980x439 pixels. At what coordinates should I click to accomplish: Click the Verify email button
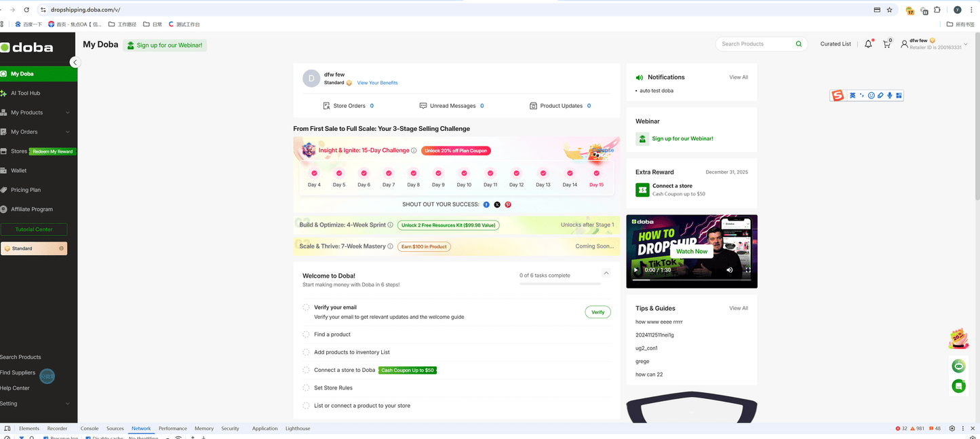[597, 312]
